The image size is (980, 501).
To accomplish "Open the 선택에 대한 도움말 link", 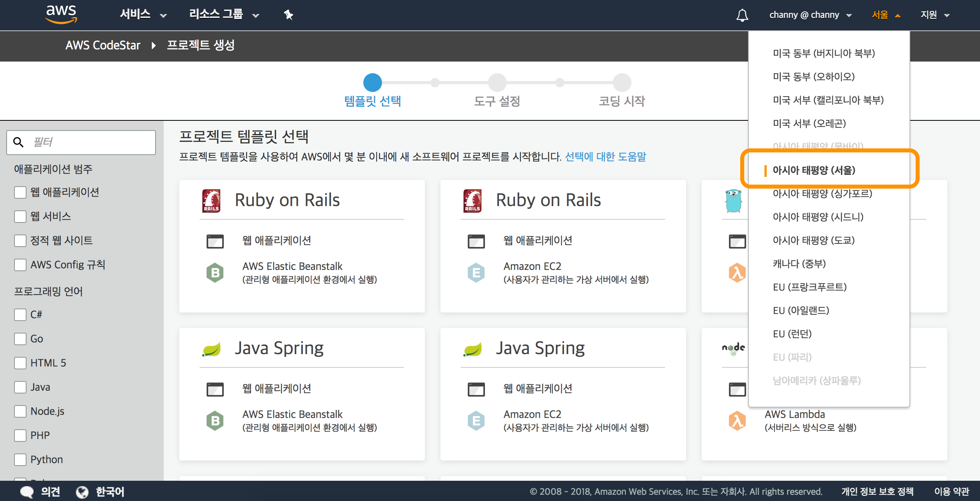I will (x=605, y=157).
